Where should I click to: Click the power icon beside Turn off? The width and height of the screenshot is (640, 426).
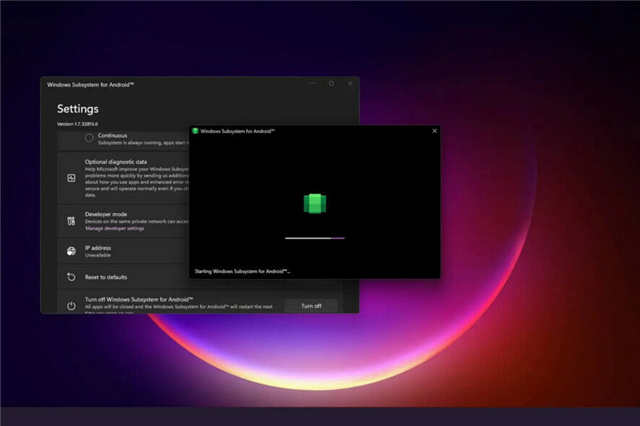(71, 305)
